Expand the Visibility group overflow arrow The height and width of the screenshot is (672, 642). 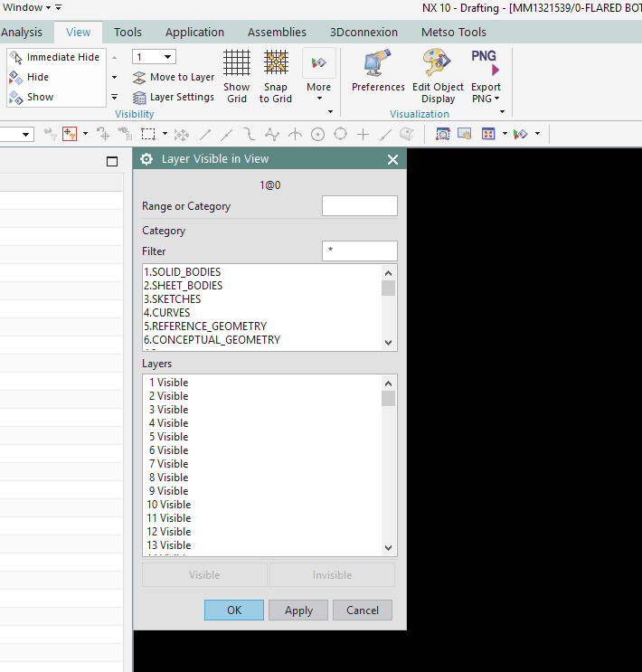coord(330,112)
